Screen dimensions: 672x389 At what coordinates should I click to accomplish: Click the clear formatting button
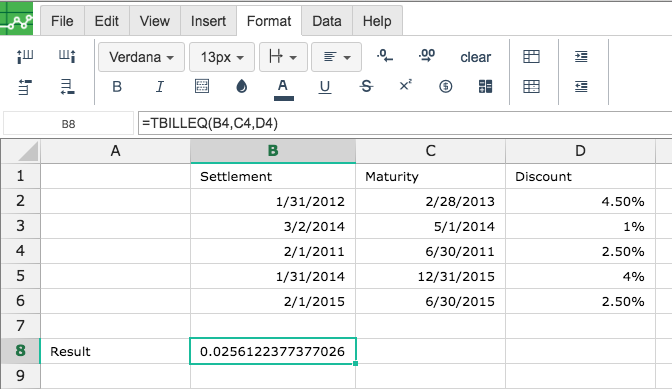coord(475,57)
